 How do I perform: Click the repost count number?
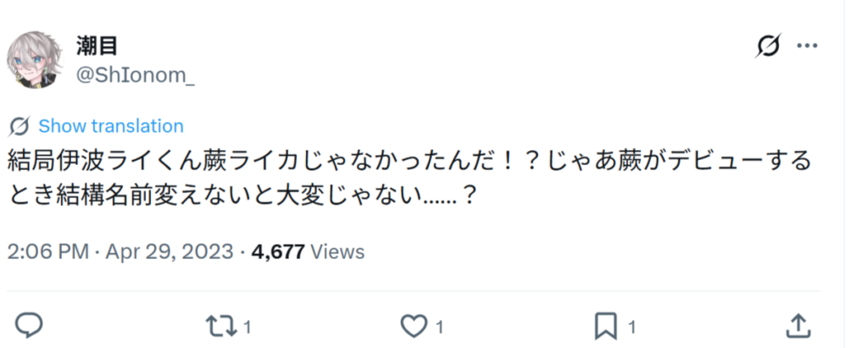coord(247,326)
